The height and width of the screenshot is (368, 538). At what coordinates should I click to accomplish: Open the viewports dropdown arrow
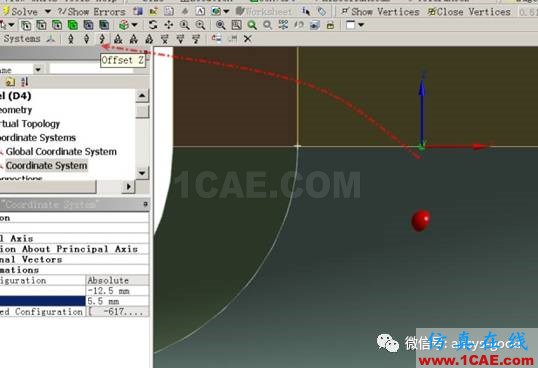(x=361, y=25)
